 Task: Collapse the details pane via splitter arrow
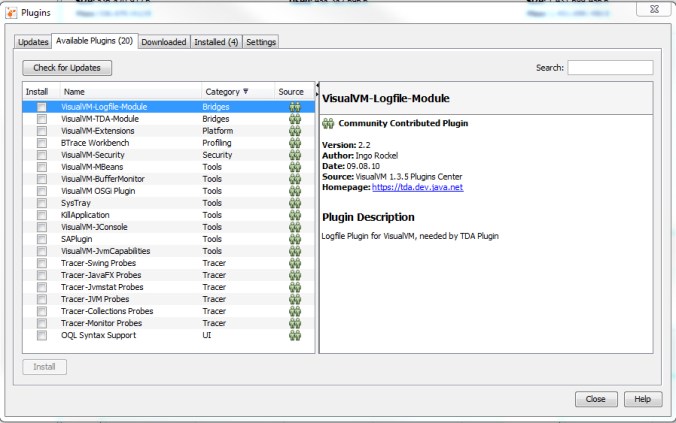tap(317, 87)
